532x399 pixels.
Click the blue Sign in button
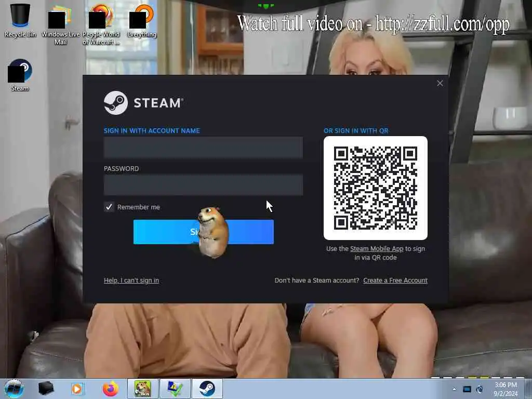[203, 232]
